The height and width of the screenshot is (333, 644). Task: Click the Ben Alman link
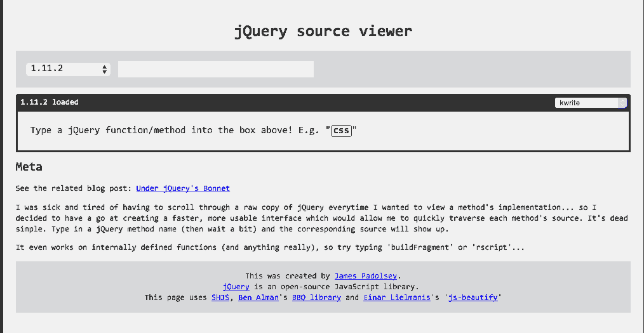pos(258,297)
